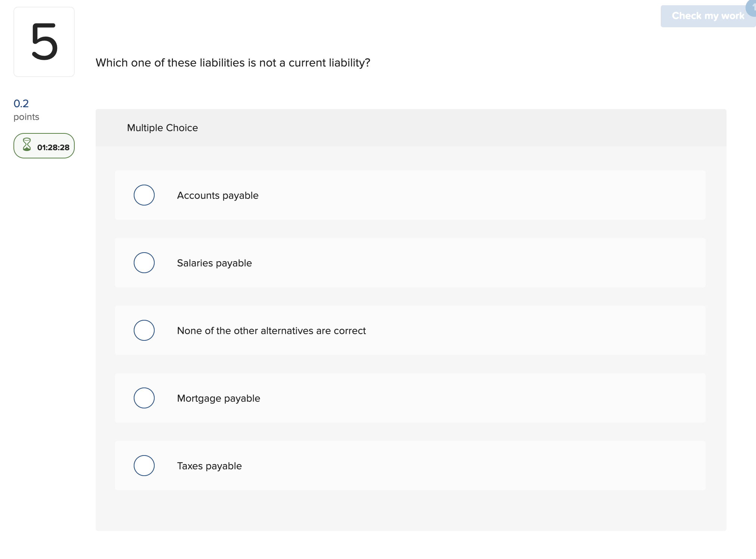The image size is (756, 559).
Task: Click the question number 5 box
Action: [44, 41]
